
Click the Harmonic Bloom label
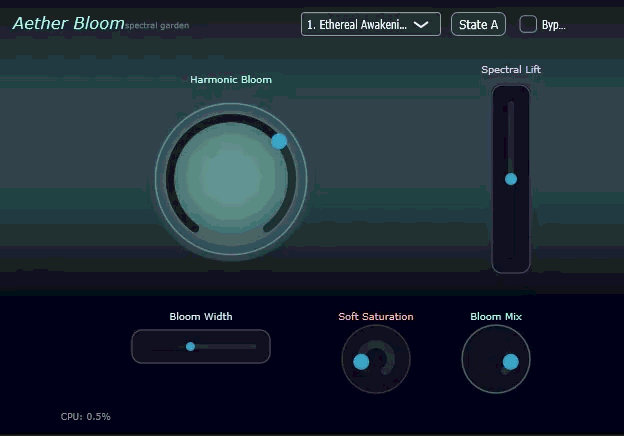pos(231,80)
